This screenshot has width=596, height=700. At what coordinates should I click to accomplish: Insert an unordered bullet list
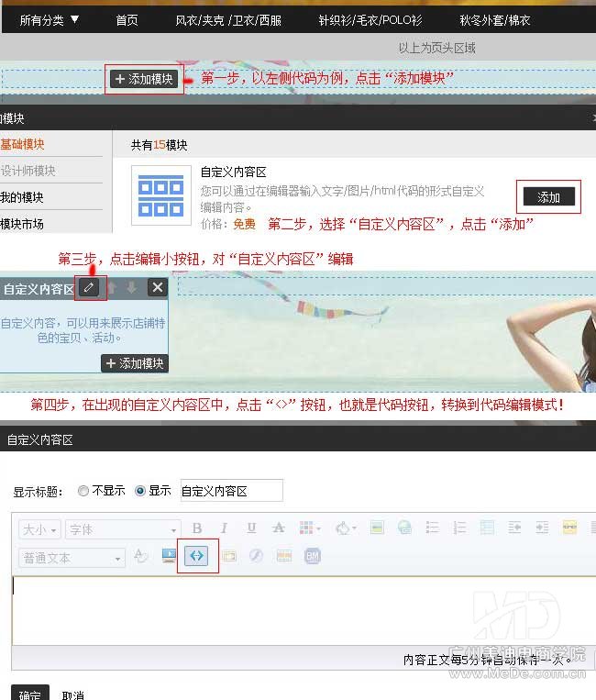[x=432, y=528]
